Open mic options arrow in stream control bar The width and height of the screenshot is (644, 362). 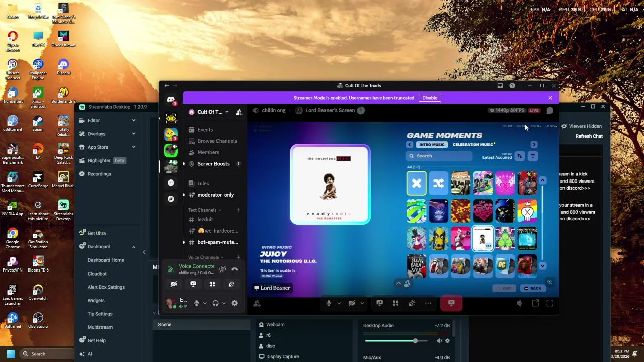tap(339, 303)
